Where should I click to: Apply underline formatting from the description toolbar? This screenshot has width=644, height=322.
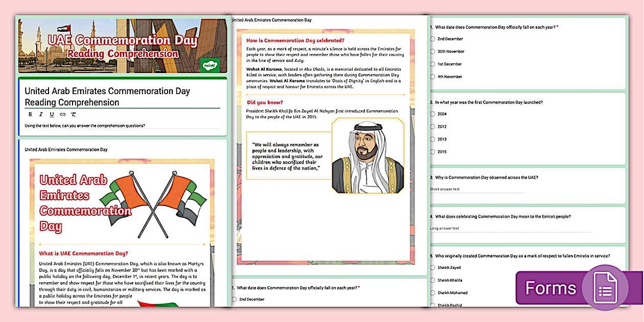tap(52, 114)
